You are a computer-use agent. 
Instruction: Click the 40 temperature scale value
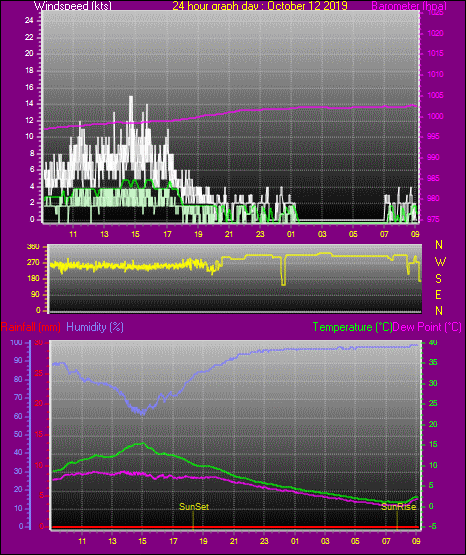pos(433,342)
